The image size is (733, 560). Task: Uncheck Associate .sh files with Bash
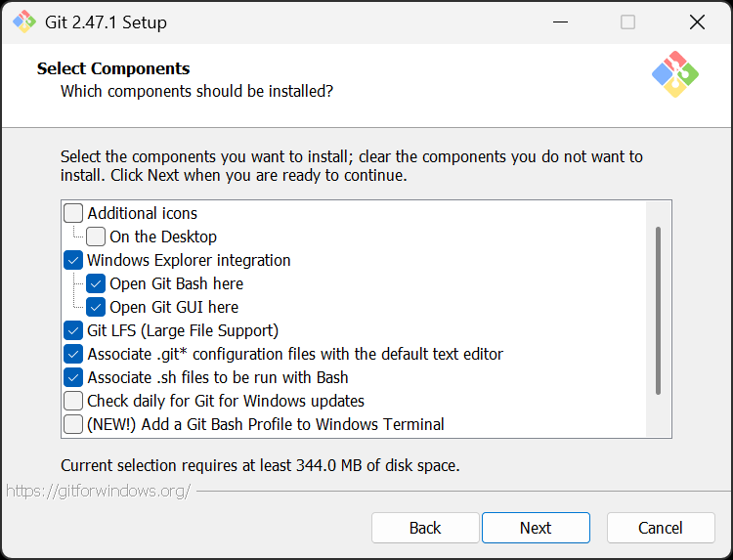coord(73,377)
